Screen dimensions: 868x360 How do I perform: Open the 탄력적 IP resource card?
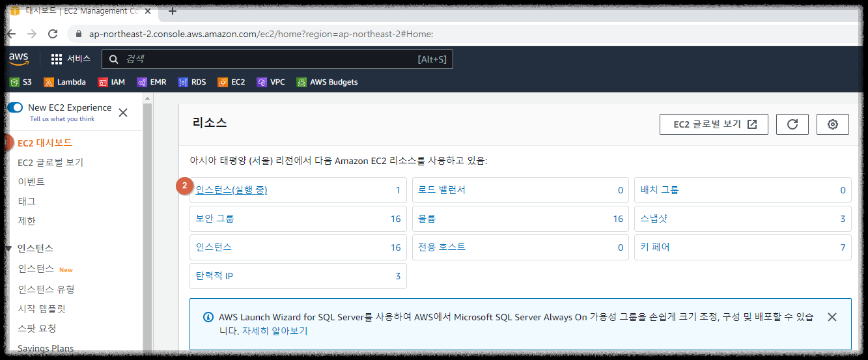(x=298, y=276)
